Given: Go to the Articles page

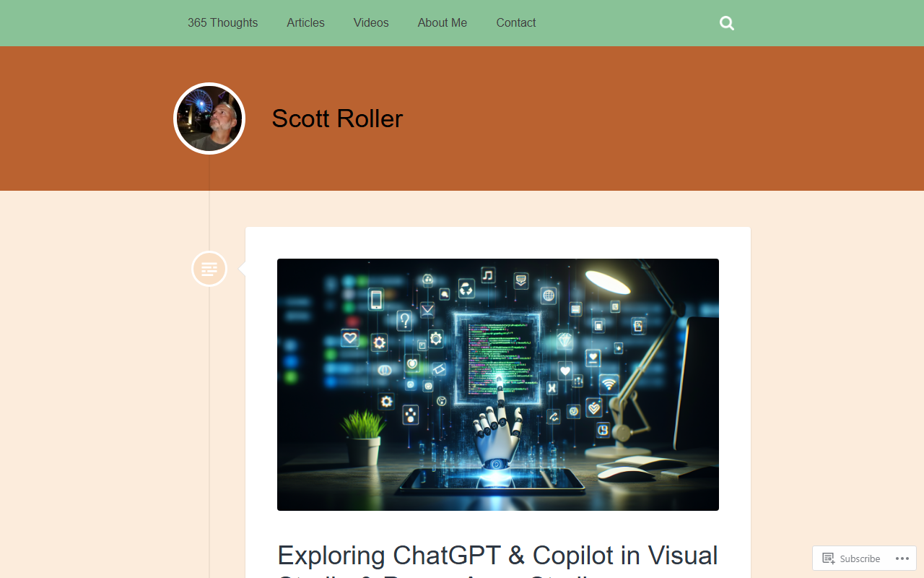Looking at the screenshot, I should coord(305,23).
